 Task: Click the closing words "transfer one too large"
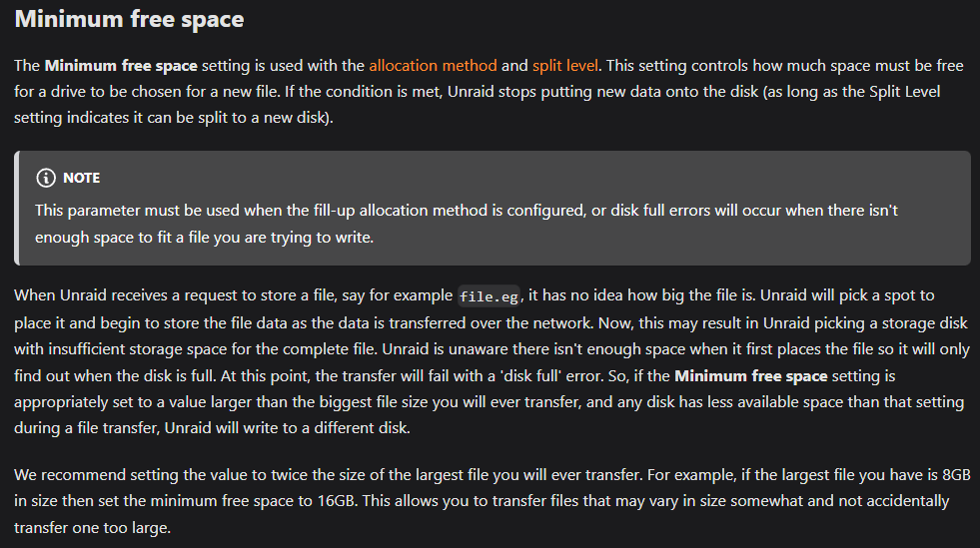pyautogui.click(x=92, y=527)
